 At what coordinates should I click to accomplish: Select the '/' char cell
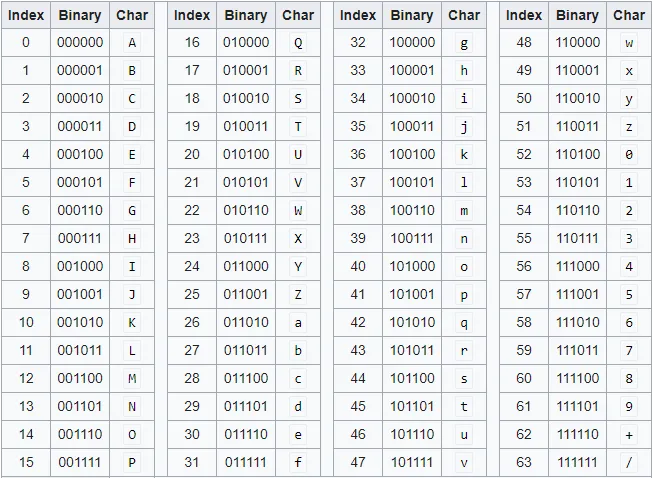(629, 462)
